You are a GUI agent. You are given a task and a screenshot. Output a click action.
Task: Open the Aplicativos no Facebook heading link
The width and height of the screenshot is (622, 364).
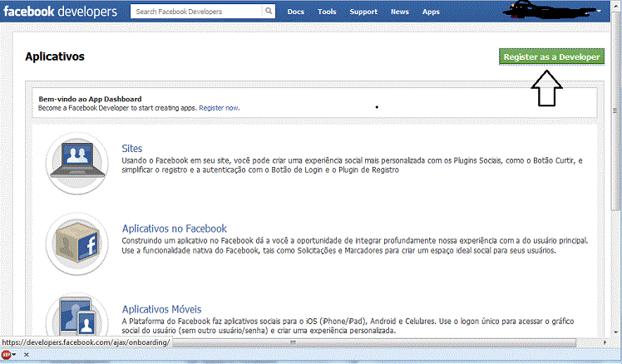point(174,229)
